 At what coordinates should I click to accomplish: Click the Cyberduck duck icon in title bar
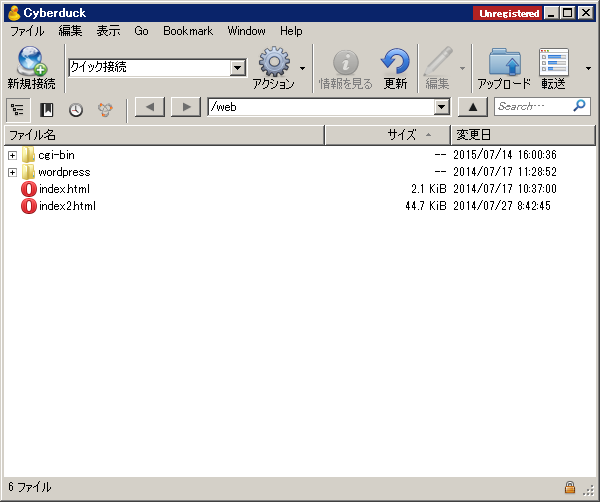(14, 13)
